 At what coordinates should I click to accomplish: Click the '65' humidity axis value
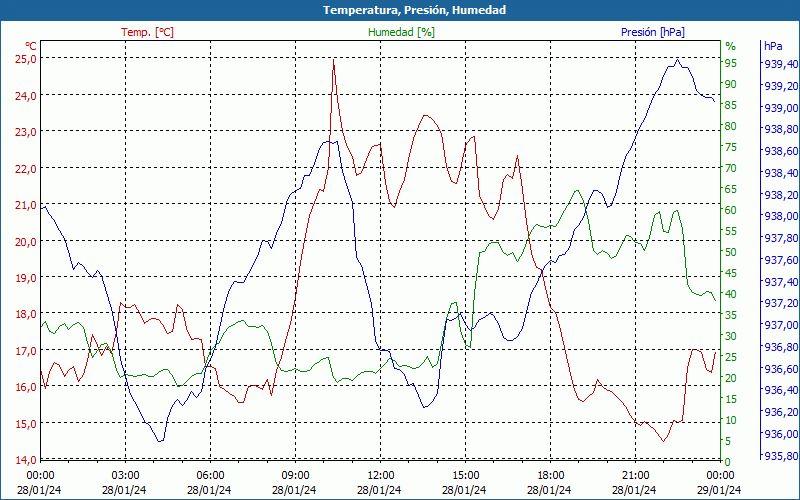pyautogui.click(x=731, y=189)
